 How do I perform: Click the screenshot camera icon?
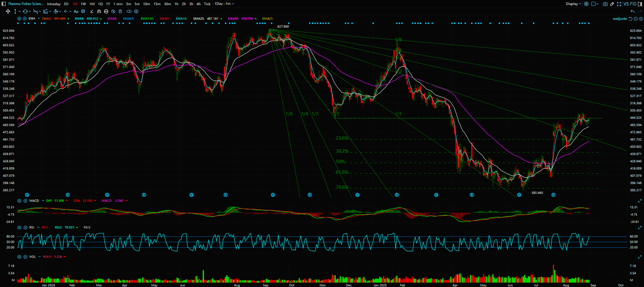point(605,4)
